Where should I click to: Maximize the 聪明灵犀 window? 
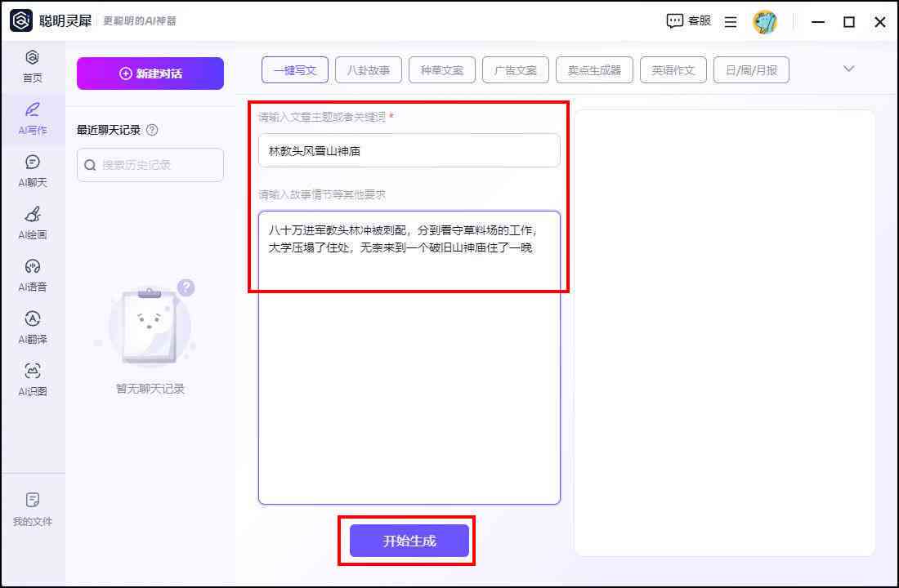849,22
